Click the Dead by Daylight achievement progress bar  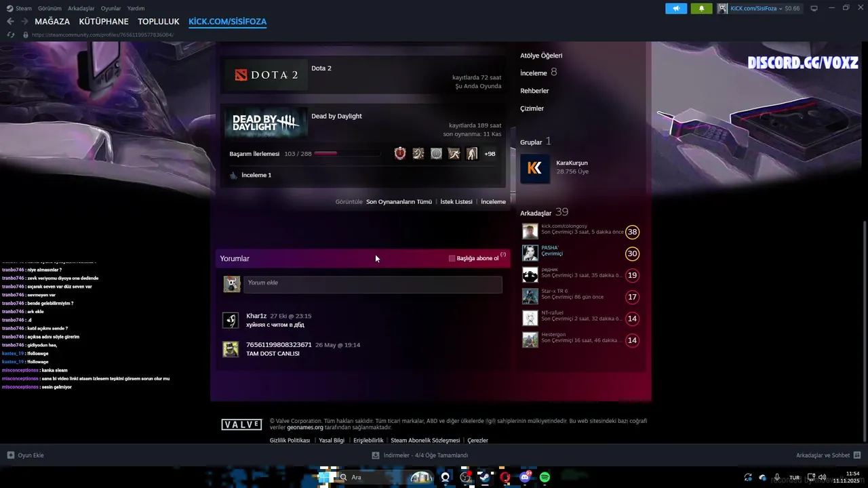pyautogui.click(x=347, y=154)
